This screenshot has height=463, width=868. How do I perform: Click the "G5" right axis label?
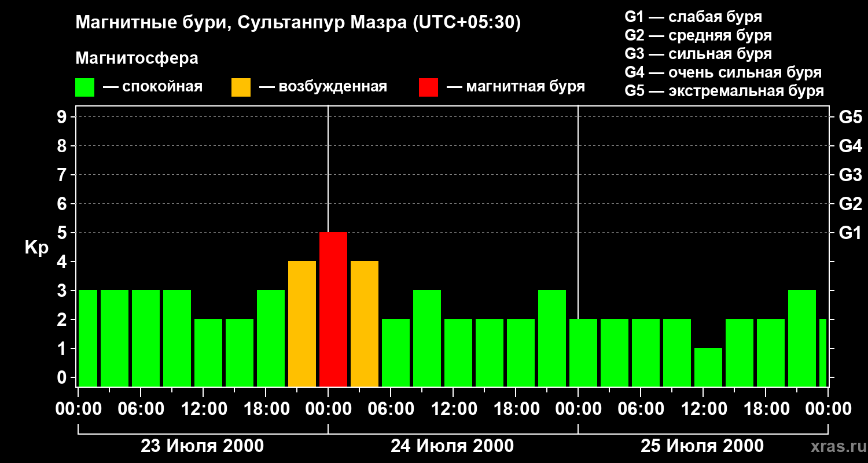click(x=850, y=117)
